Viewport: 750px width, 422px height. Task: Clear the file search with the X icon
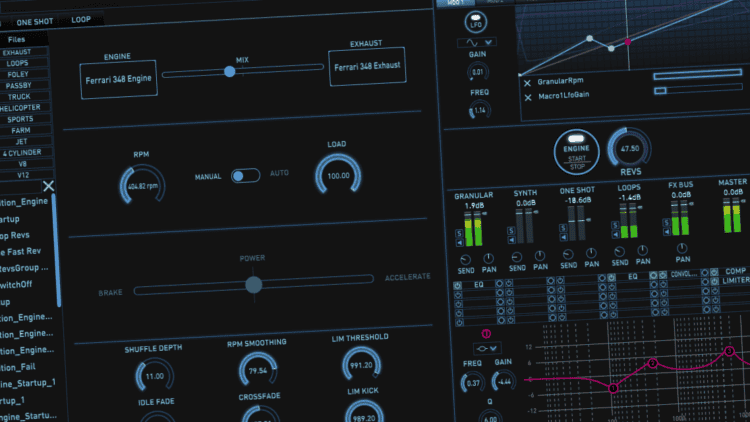(48, 186)
